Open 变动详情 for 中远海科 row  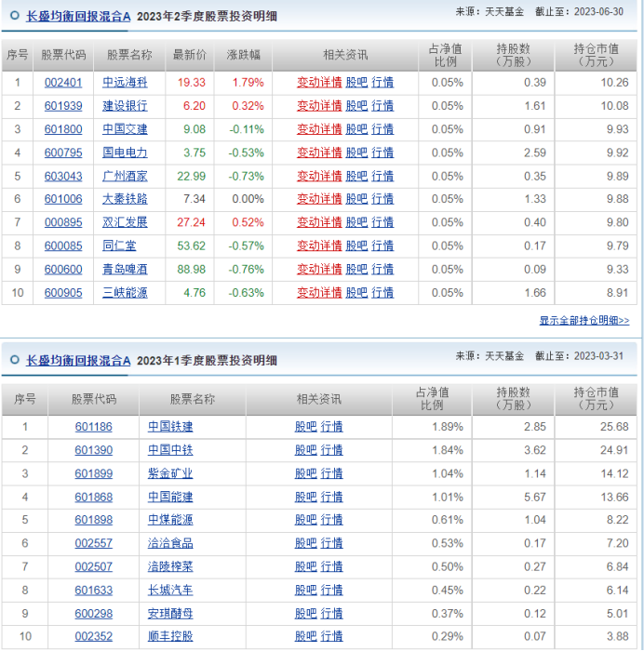(319, 83)
